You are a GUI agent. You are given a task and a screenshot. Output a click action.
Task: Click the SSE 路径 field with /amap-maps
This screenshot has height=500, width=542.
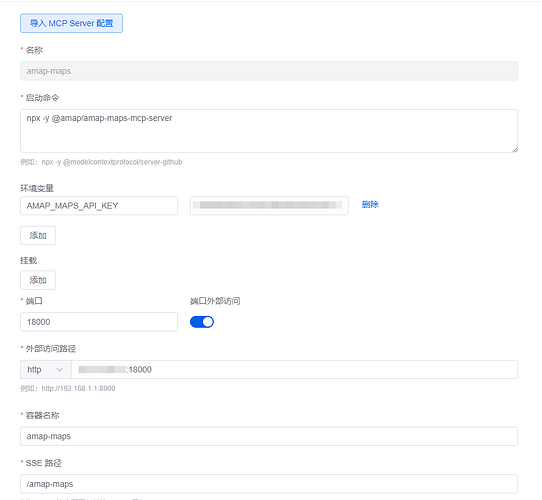(269, 484)
